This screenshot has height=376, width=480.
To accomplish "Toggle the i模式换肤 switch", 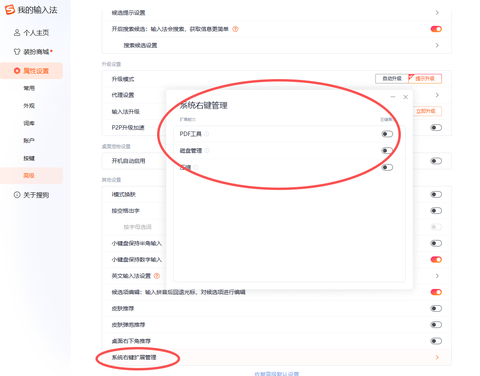I will 436,194.
